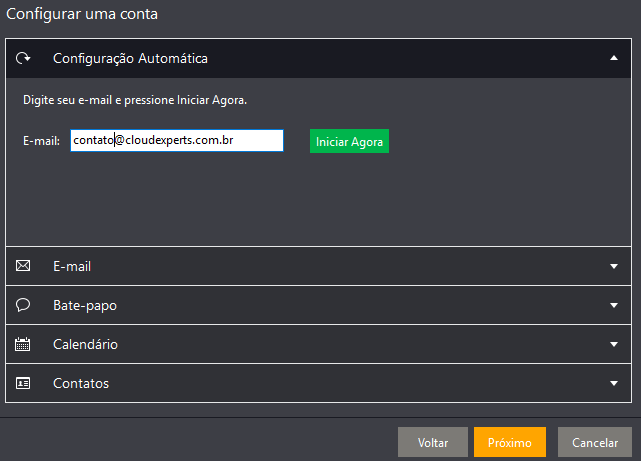
Task: Go back with the Voltar button
Action: tap(433, 442)
